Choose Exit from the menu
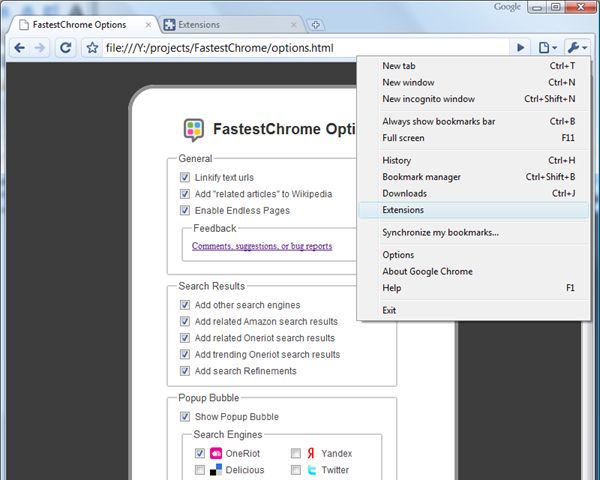The image size is (600, 480). click(474, 310)
